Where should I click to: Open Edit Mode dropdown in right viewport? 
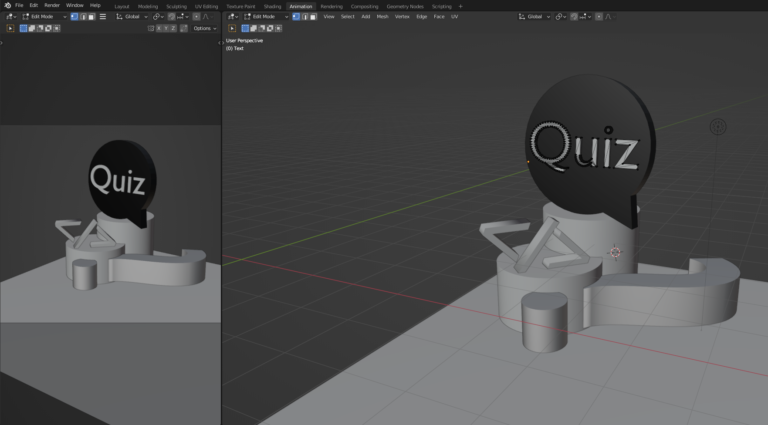[x=266, y=17]
